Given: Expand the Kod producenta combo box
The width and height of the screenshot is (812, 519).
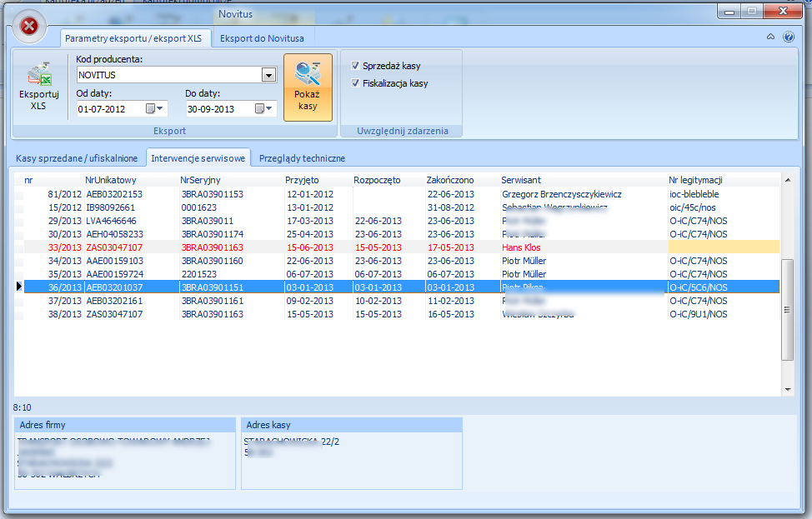Looking at the screenshot, I should (268, 75).
